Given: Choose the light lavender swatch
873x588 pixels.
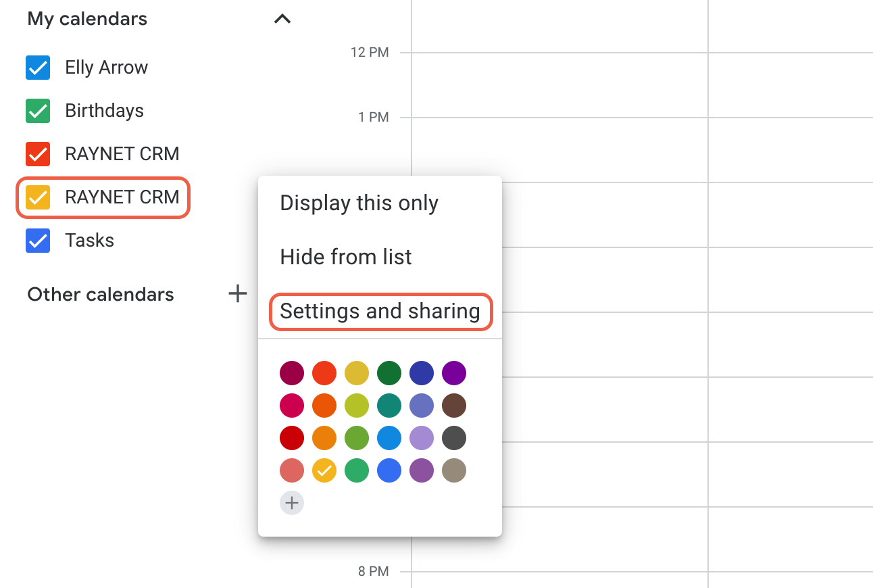Looking at the screenshot, I should click(422, 438).
